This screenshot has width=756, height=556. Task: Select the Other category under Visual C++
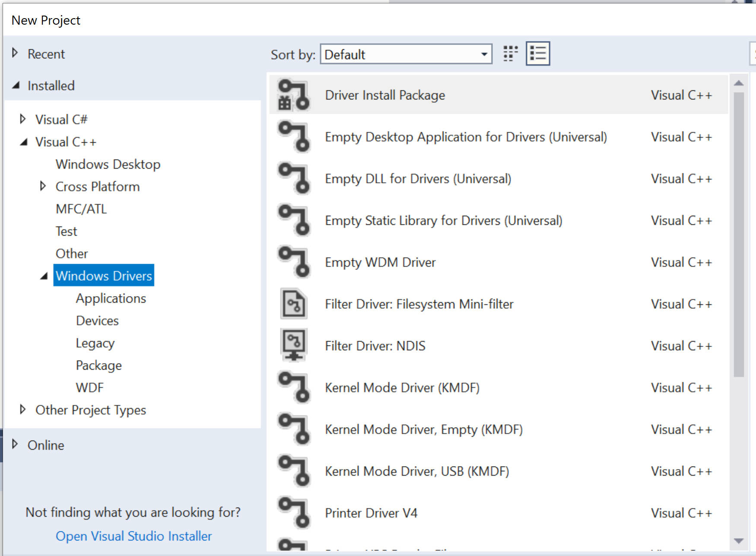[x=72, y=253]
